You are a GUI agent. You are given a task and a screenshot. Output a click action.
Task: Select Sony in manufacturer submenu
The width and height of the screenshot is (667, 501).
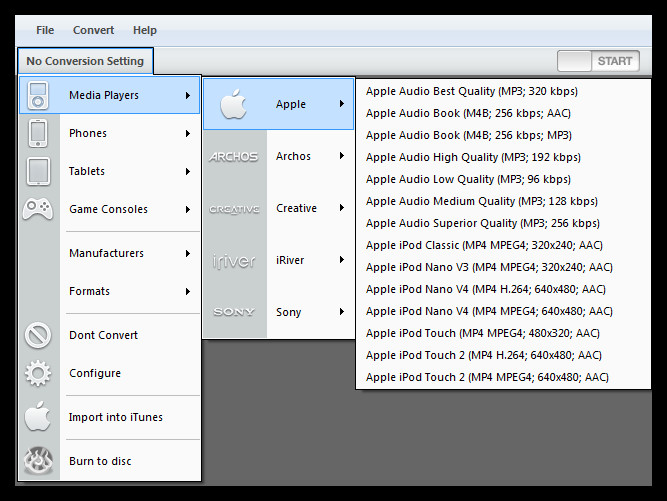click(x=279, y=312)
